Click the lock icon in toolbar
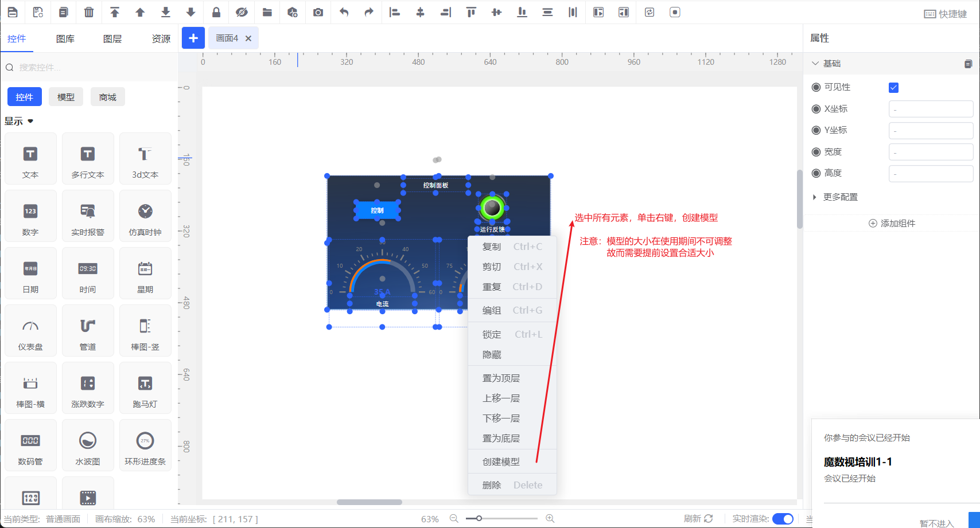980x528 pixels. click(x=216, y=12)
